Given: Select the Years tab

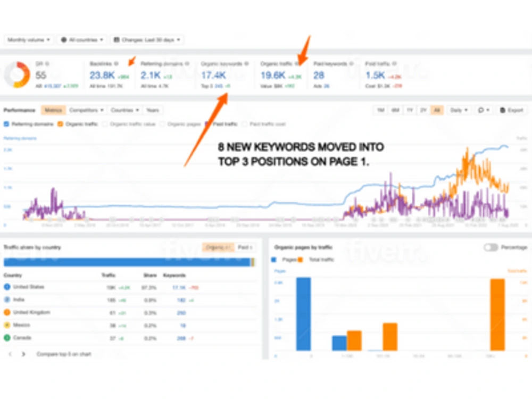Looking at the screenshot, I should [x=153, y=110].
